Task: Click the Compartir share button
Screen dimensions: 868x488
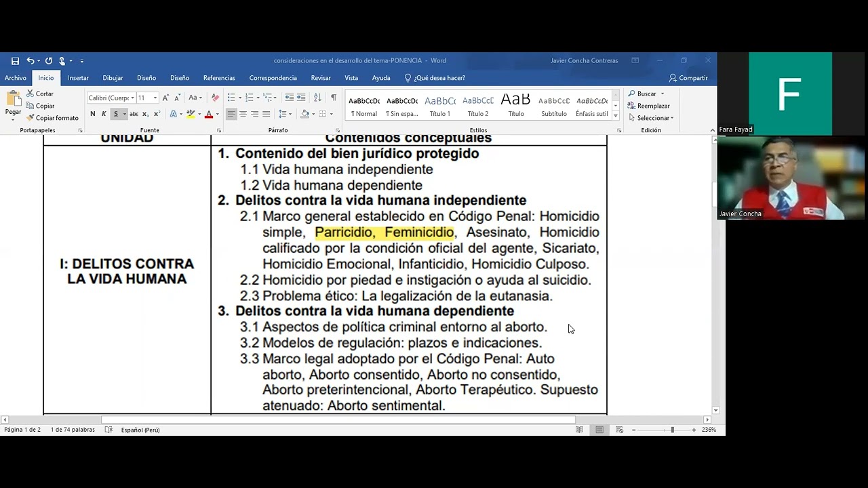Action: (x=688, y=78)
